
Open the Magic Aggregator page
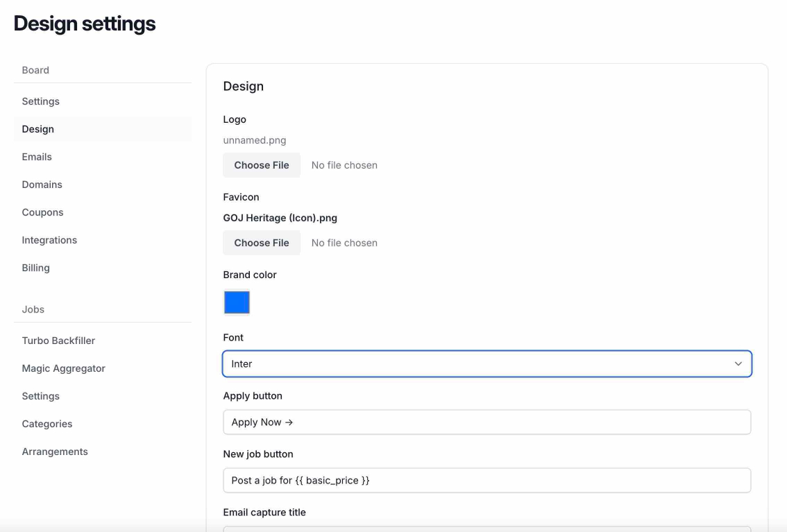pyautogui.click(x=63, y=368)
